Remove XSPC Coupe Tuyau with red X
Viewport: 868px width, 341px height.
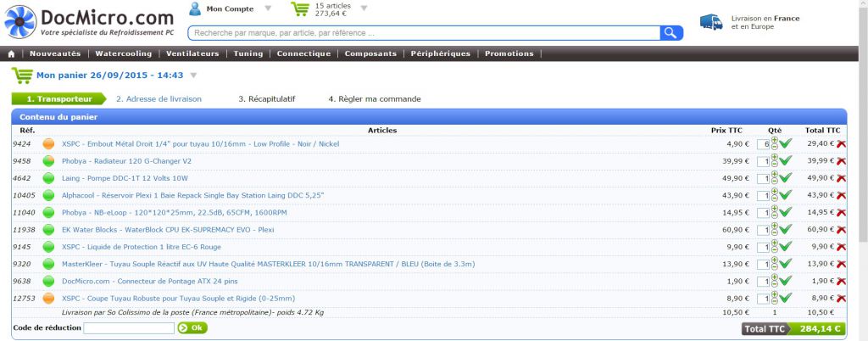point(842,299)
